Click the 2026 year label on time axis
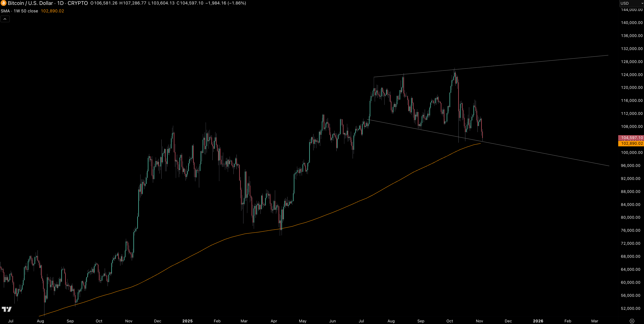Image resolution: width=644 pixels, height=324 pixels. tap(538, 321)
